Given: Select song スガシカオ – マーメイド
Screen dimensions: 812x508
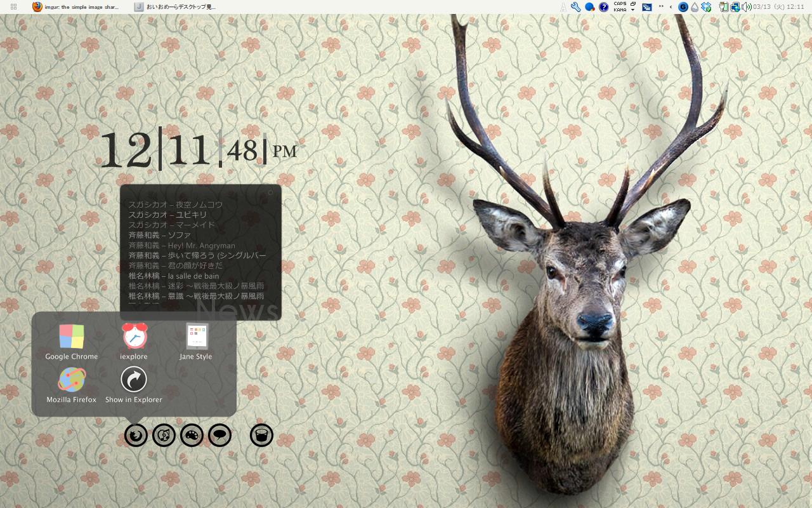Looking at the screenshot, I should 172,225.
